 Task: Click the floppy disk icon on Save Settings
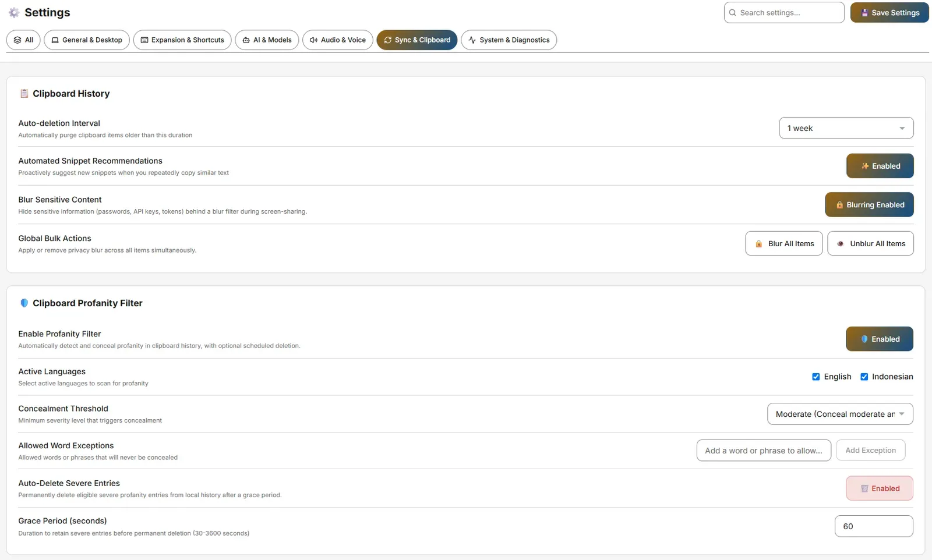point(865,13)
